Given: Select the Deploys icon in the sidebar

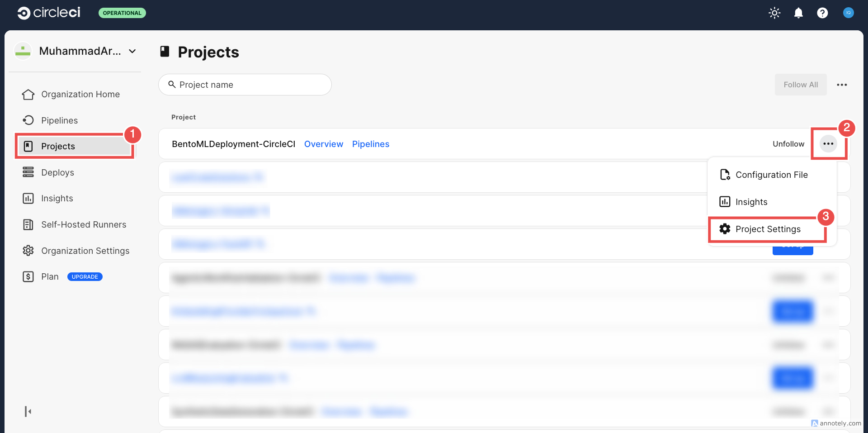Looking at the screenshot, I should pos(28,172).
